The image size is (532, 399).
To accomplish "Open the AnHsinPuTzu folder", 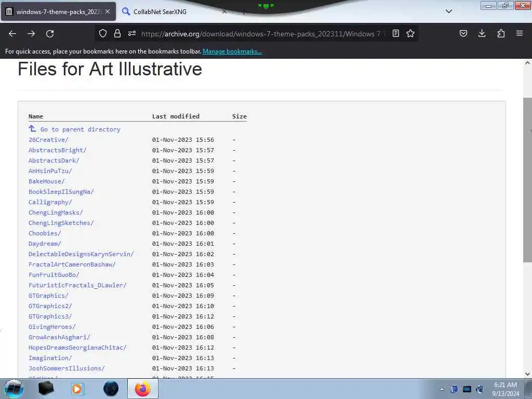I will [x=50, y=171].
